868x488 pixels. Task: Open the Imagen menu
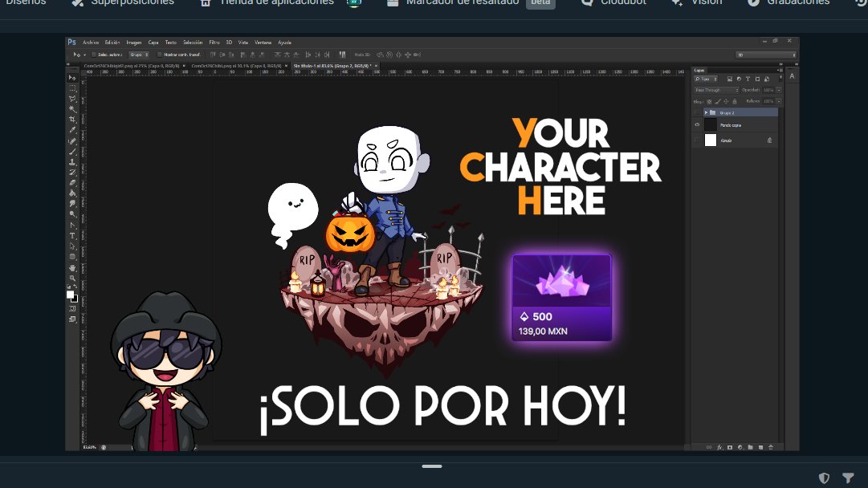coord(134,42)
